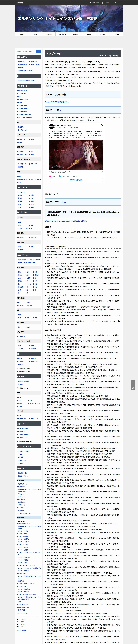Open クリア後について sidebar link
This screenshot has width=138, height=644.
(24, 437)
